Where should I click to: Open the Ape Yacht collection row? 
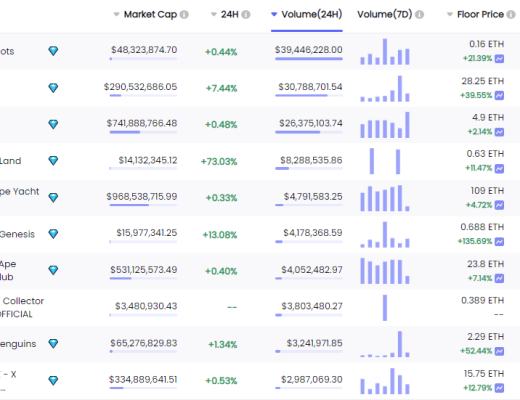click(x=20, y=191)
